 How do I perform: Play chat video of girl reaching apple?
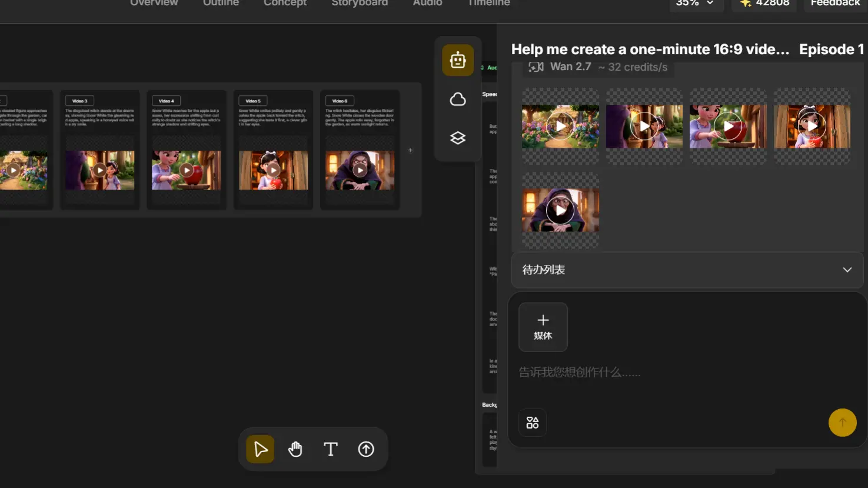(x=728, y=126)
